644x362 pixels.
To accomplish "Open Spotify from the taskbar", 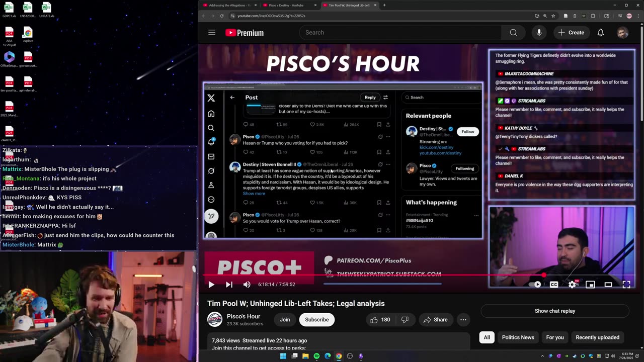I will [316, 356].
